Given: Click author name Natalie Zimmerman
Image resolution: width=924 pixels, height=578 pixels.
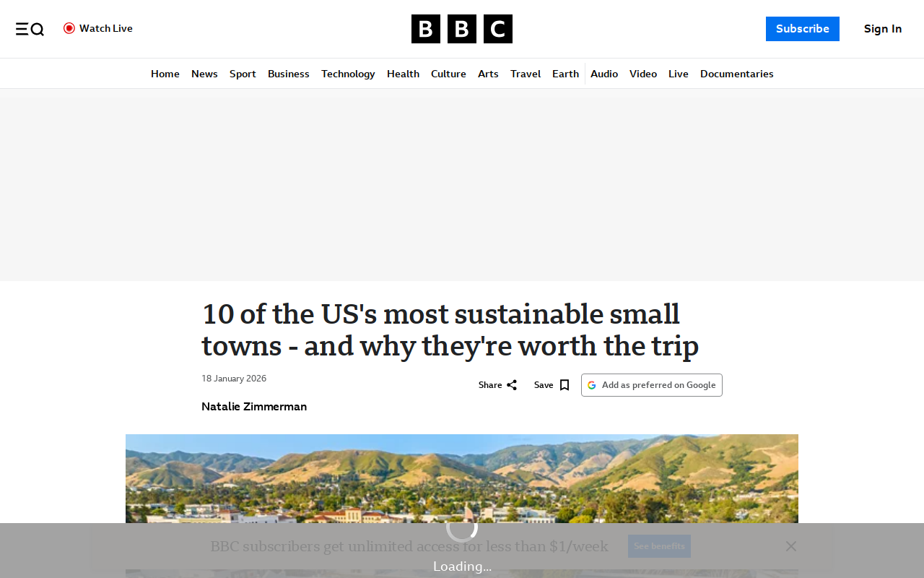Looking at the screenshot, I should click(x=254, y=407).
